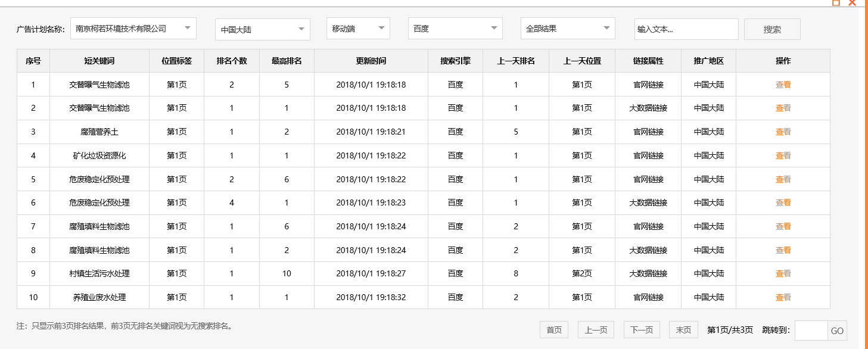The image size is (868, 349).
Task: Open 查看 for 矿化垃圾资源化
Action: point(782,155)
